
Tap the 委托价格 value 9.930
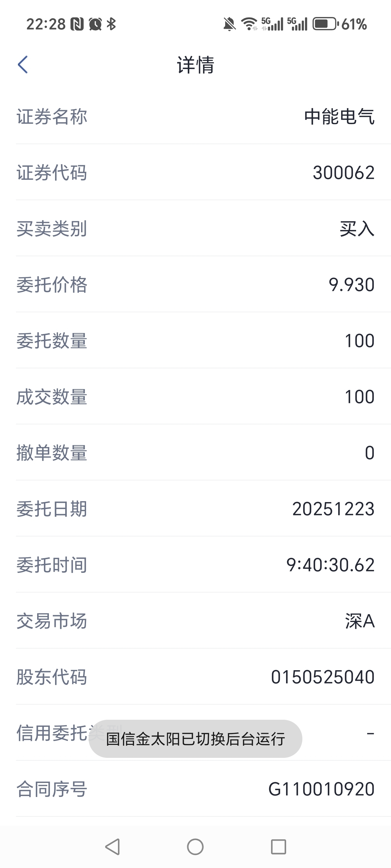click(x=351, y=285)
